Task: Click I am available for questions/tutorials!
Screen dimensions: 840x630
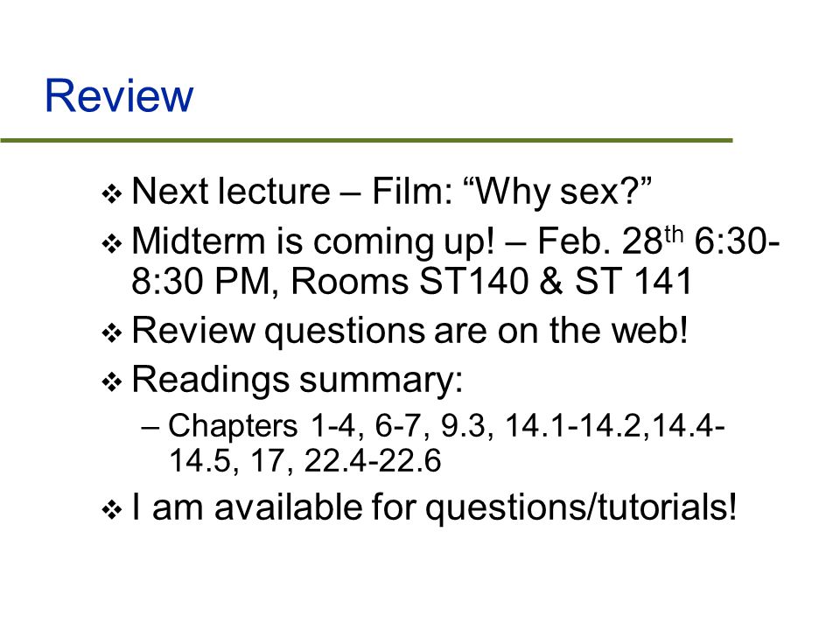Action: pos(434,507)
